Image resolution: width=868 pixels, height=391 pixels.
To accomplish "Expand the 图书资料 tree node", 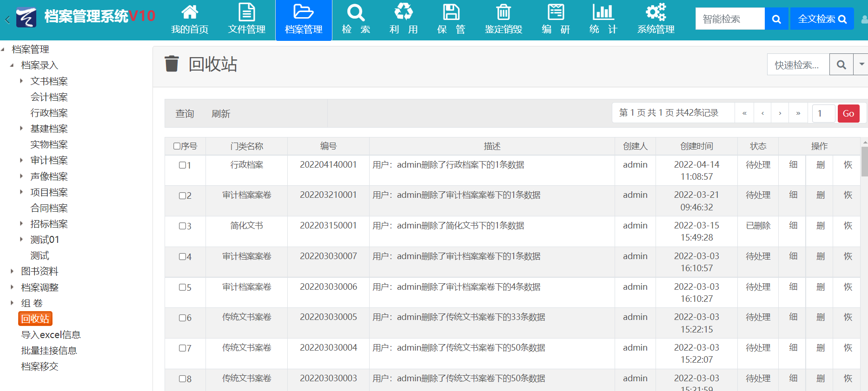I will [12, 271].
